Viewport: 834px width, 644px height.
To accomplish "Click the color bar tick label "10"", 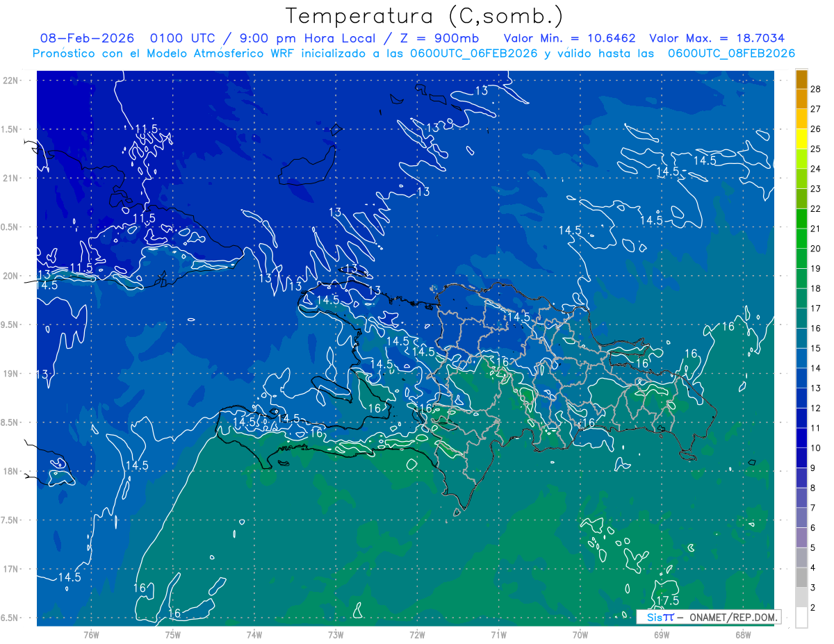I will coord(816,448).
